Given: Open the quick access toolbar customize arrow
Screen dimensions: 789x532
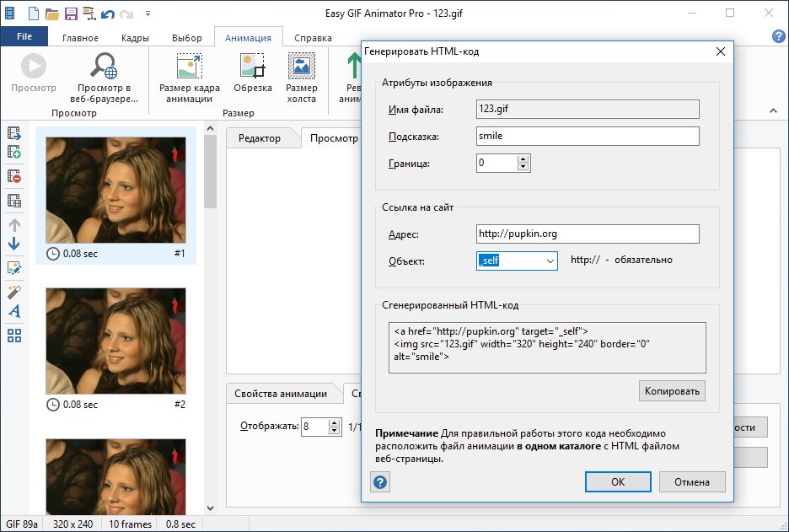Looking at the screenshot, I should (148, 13).
